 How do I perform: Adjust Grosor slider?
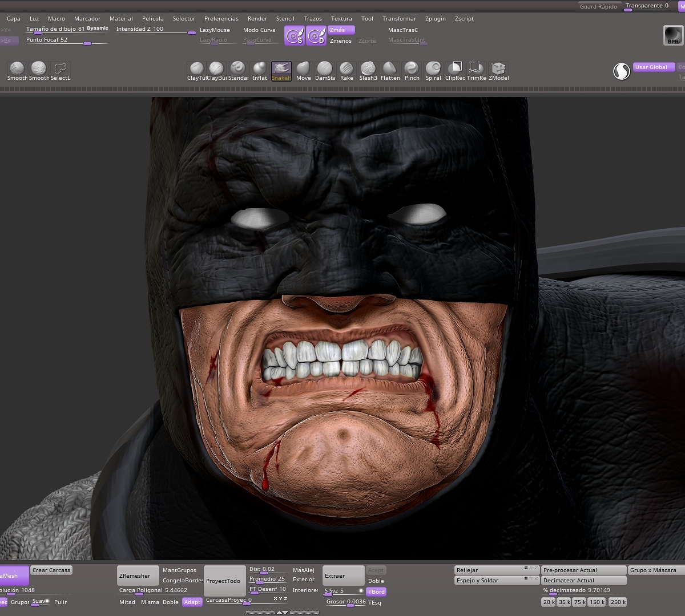(345, 602)
